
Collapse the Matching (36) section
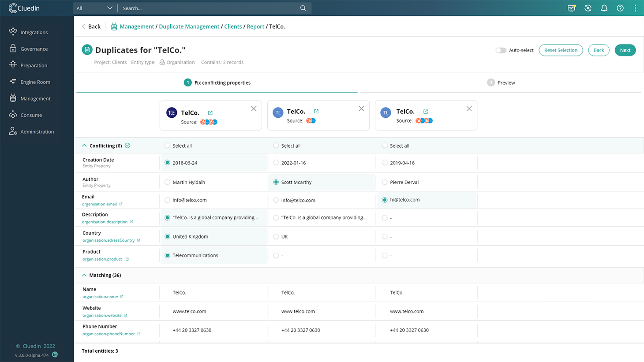point(84,275)
